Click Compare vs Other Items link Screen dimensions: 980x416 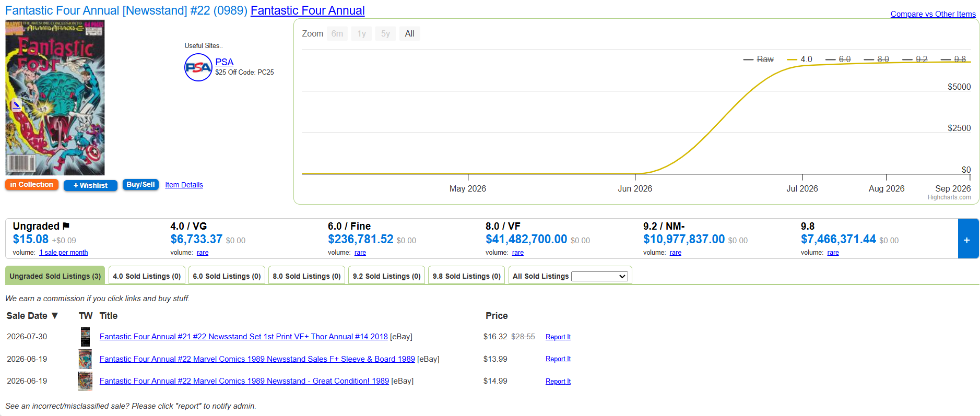point(933,14)
